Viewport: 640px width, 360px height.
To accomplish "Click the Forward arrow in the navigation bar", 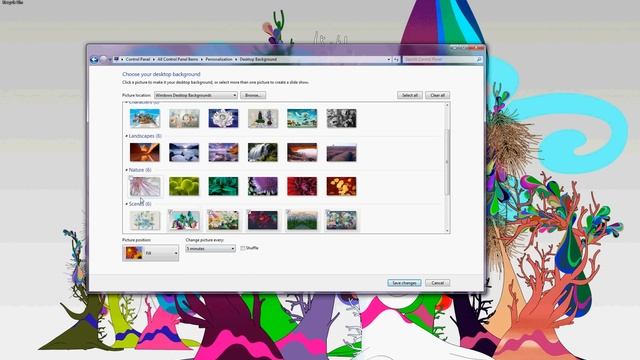I will click(103, 60).
